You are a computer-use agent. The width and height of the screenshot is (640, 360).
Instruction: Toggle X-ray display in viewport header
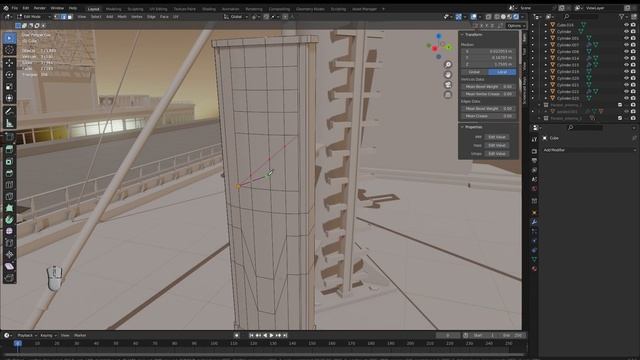pos(488,17)
